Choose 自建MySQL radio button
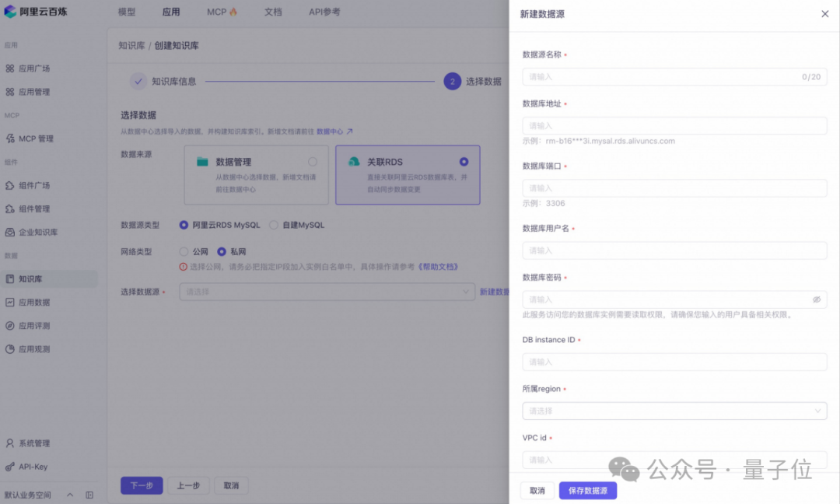Screen dimensions: 840x504 274,225
